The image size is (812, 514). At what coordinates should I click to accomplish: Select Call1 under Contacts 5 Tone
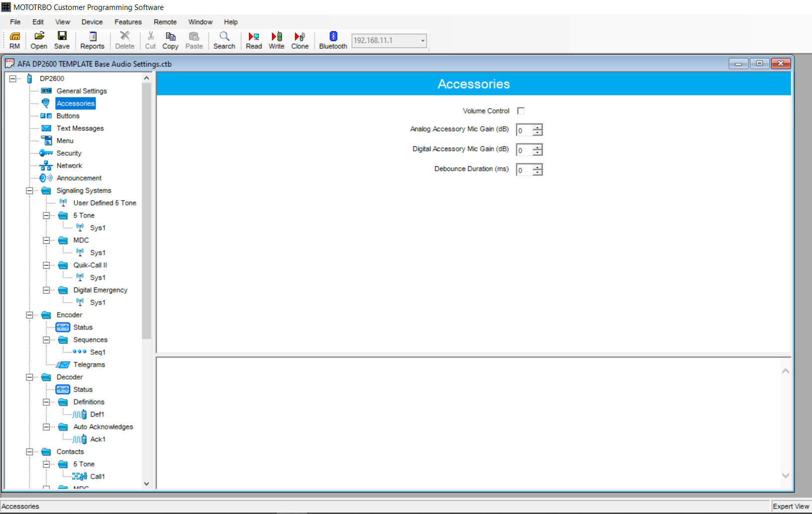pos(98,477)
